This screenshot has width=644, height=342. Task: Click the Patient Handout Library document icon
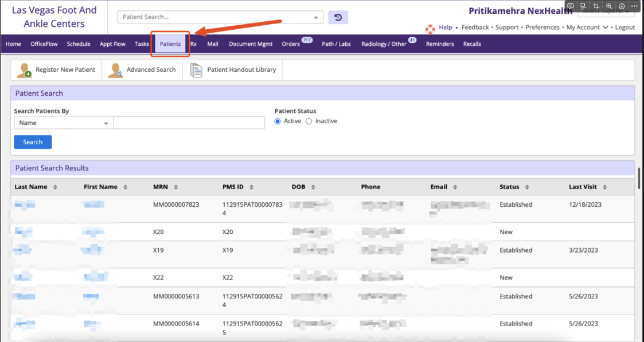tap(196, 70)
